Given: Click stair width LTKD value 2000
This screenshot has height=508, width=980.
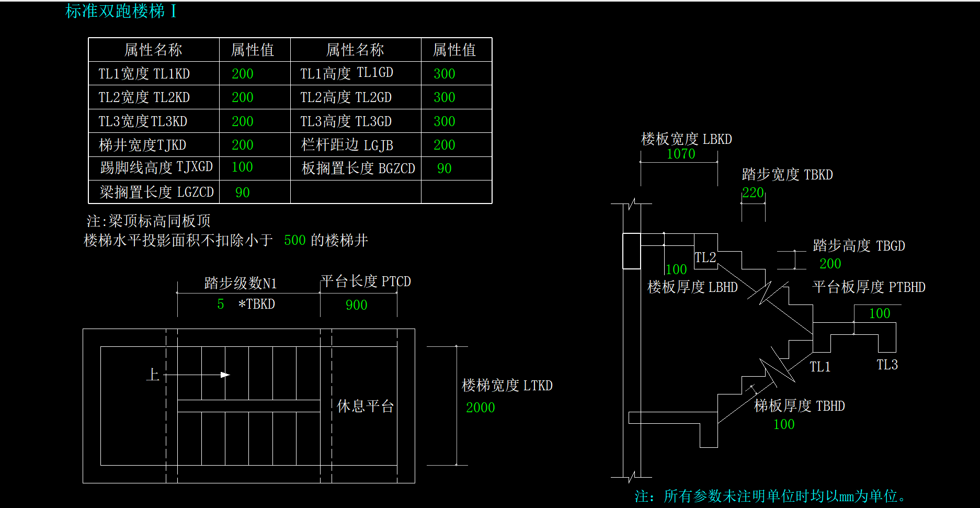Looking at the screenshot, I should click(x=481, y=408).
